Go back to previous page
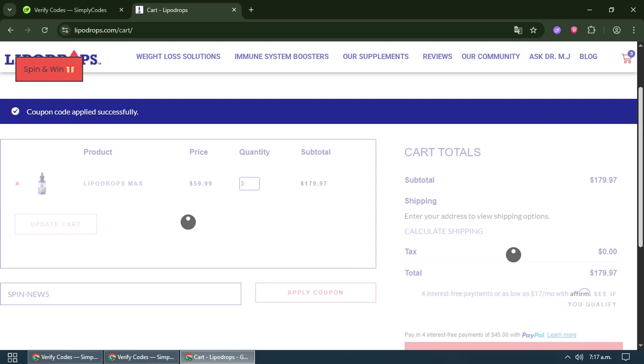644x364 pixels. tap(11, 30)
